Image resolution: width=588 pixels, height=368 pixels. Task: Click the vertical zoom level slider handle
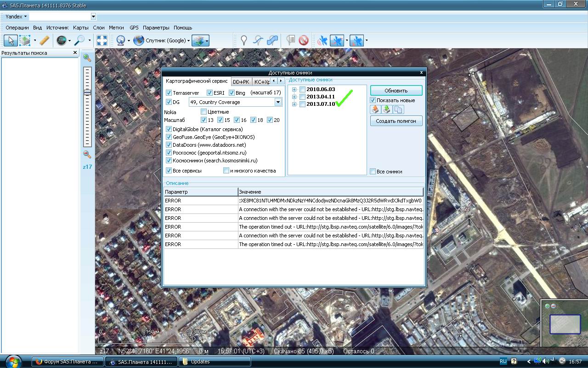87,92
